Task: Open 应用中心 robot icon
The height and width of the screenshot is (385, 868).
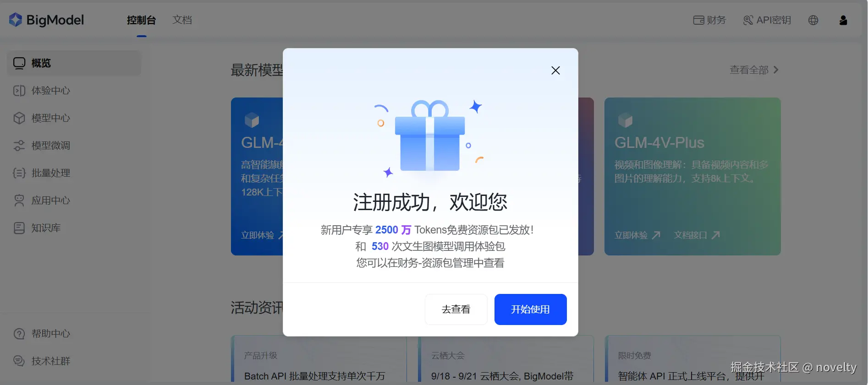Action: point(19,201)
